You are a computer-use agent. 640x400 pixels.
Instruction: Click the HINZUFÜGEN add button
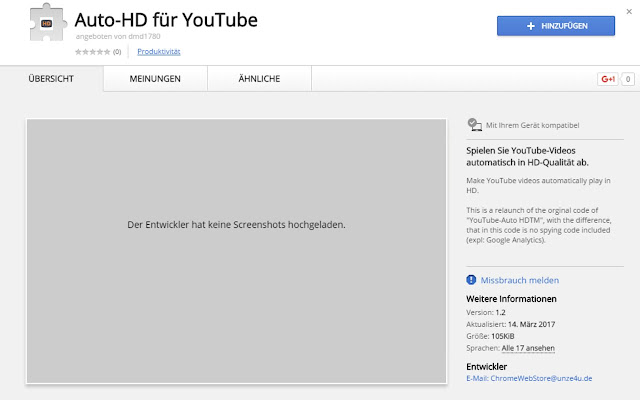pyautogui.click(x=556, y=26)
